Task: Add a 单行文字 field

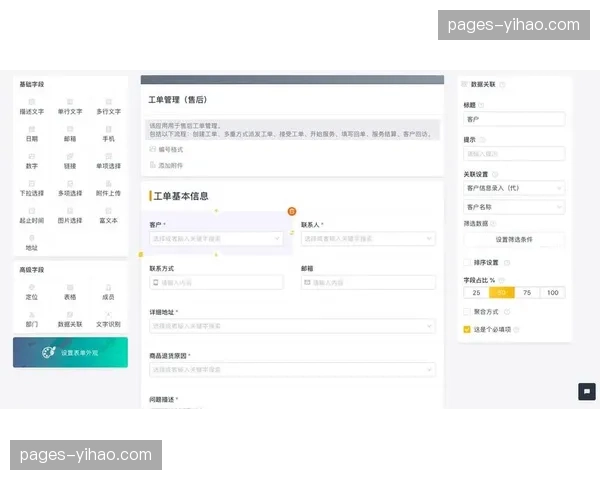Action: click(70, 107)
